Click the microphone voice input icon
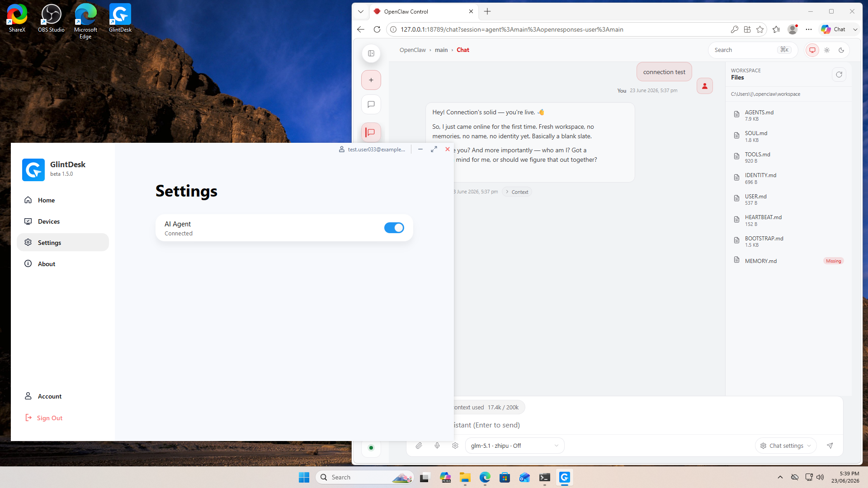 coord(437,446)
